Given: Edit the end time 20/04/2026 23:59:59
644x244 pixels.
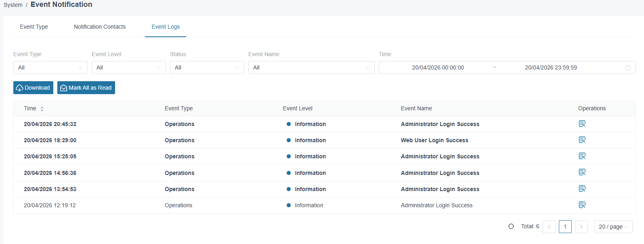Looking at the screenshot, I should pos(551,67).
